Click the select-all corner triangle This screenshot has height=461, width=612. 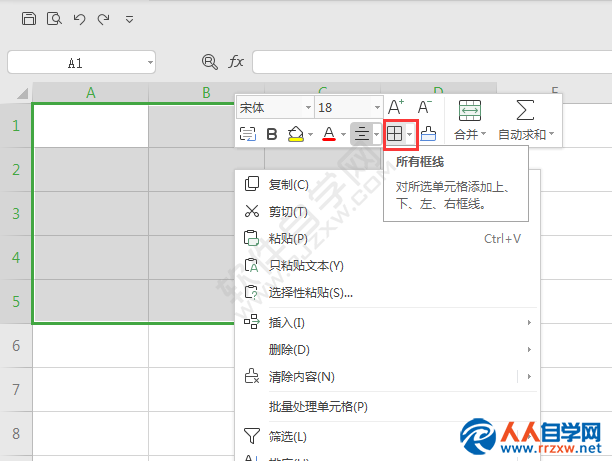(x=22, y=93)
